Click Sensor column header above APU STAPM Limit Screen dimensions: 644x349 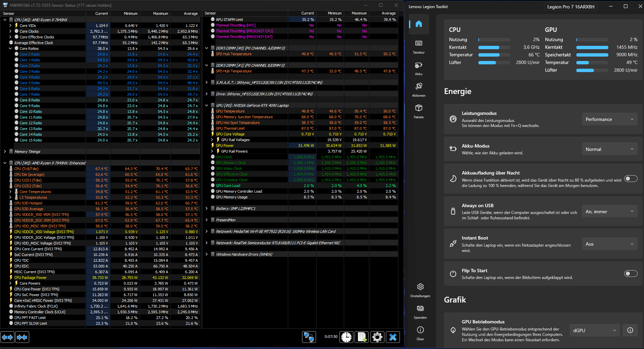point(245,13)
